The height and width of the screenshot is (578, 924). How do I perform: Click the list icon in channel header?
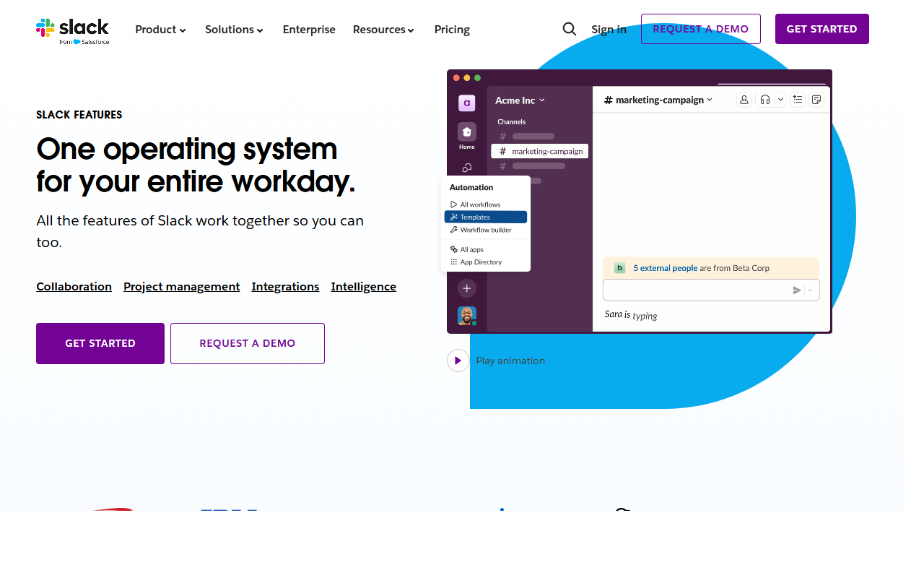[x=798, y=100]
